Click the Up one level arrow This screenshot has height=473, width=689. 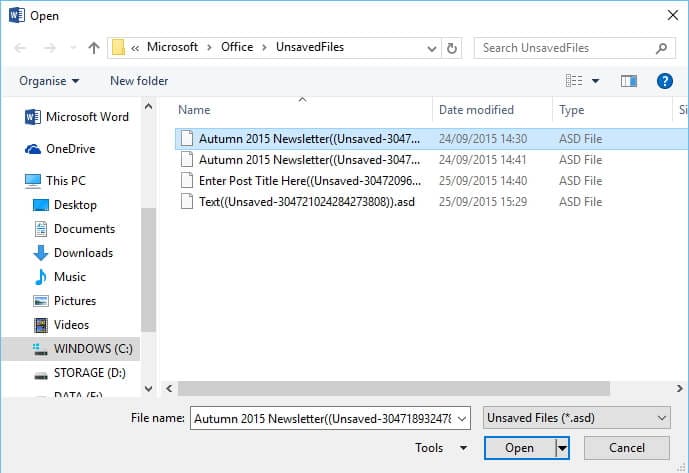(x=93, y=47)
